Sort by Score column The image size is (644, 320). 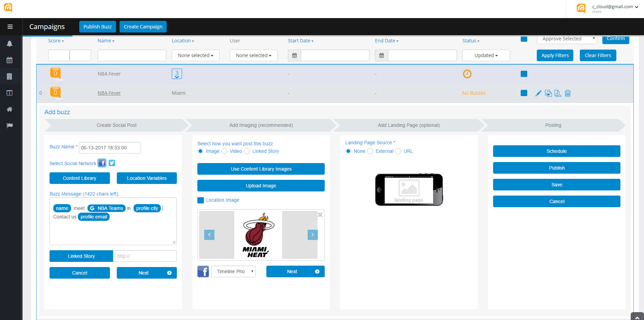click(x=56, y=41)
